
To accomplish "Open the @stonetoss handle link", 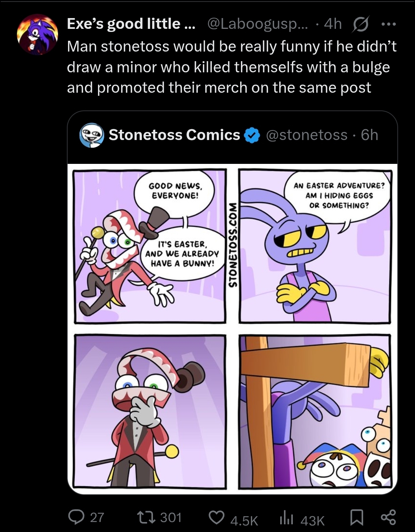I will pyautogui.click(x=307, y=135).
